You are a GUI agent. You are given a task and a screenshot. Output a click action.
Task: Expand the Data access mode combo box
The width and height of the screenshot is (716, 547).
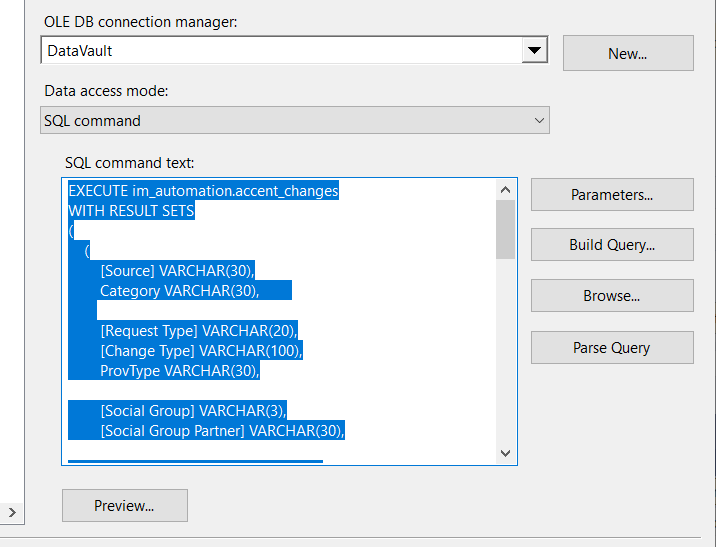tap(295, 121)
